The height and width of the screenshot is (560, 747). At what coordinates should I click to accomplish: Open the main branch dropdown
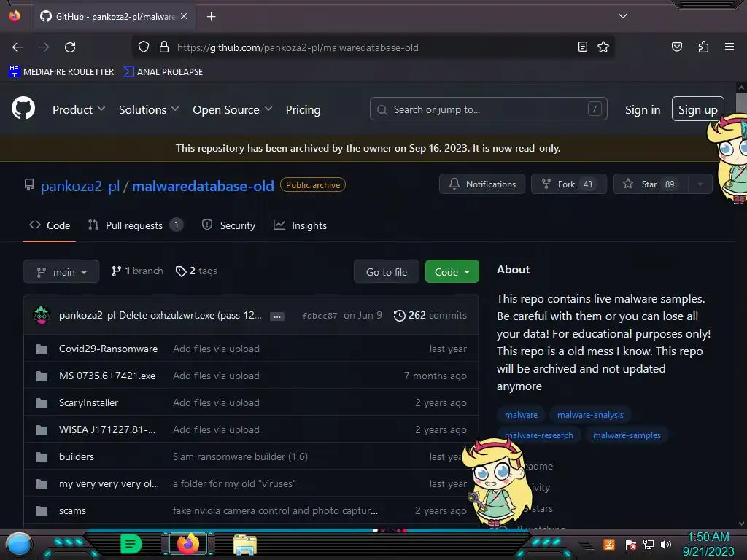pos(61,271)
